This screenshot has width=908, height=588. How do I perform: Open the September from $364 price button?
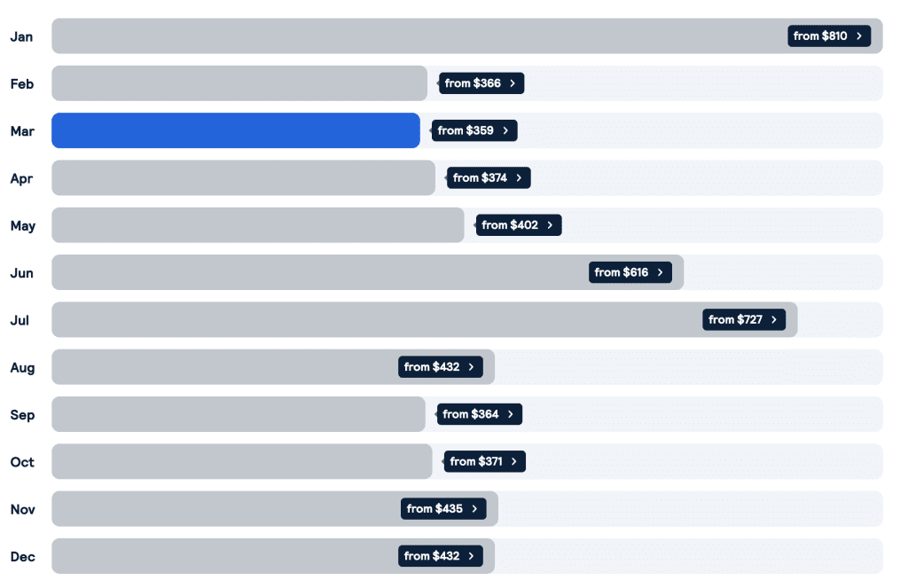click(480, 414)
